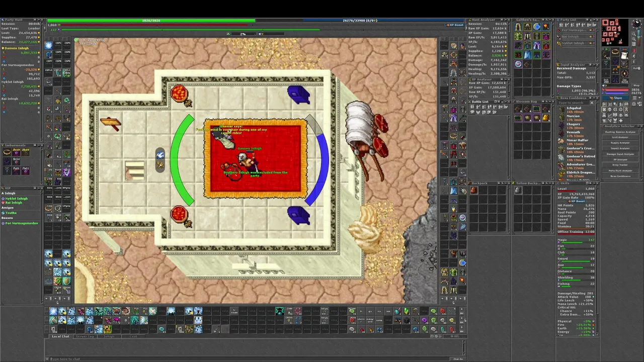Select the blue orb ring in Galthen's Satchel
The height and width of the screenshot is (362, 644).
point(537,27)
